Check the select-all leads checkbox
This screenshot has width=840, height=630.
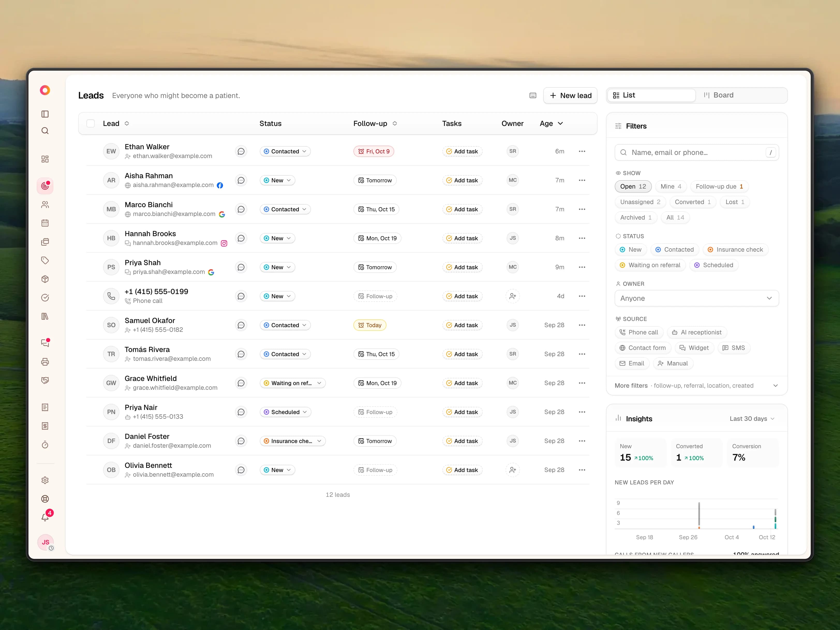[90, 123]
